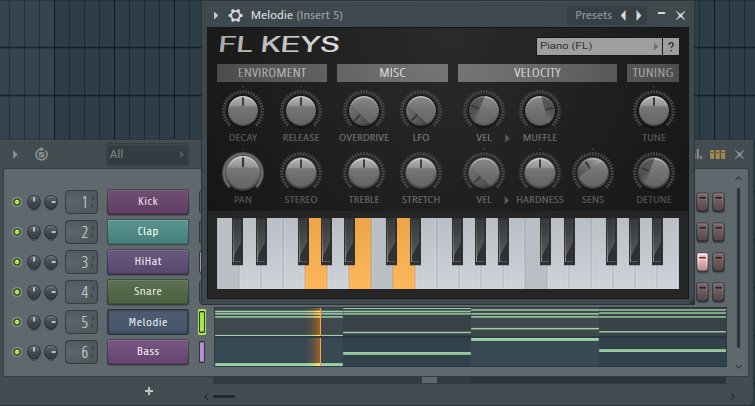Screen dimensions: 755x406
Task: Click the MISC section header
Action: [x=392, y=73]
